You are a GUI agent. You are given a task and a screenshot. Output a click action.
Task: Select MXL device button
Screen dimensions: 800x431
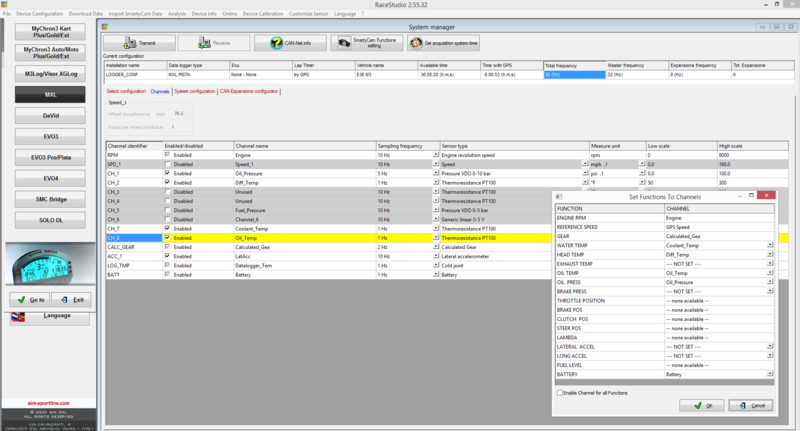(x=50, y=94)
